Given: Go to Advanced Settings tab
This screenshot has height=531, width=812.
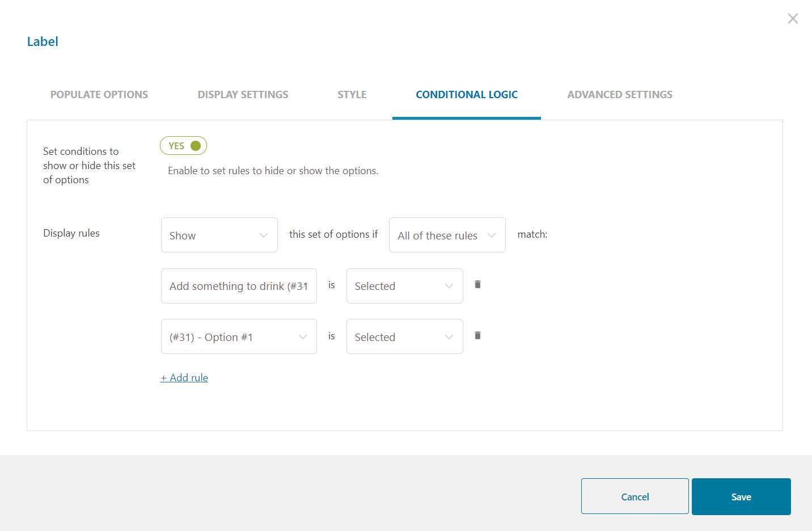Looking at the screenshot, I should click(x=620, y=95).
